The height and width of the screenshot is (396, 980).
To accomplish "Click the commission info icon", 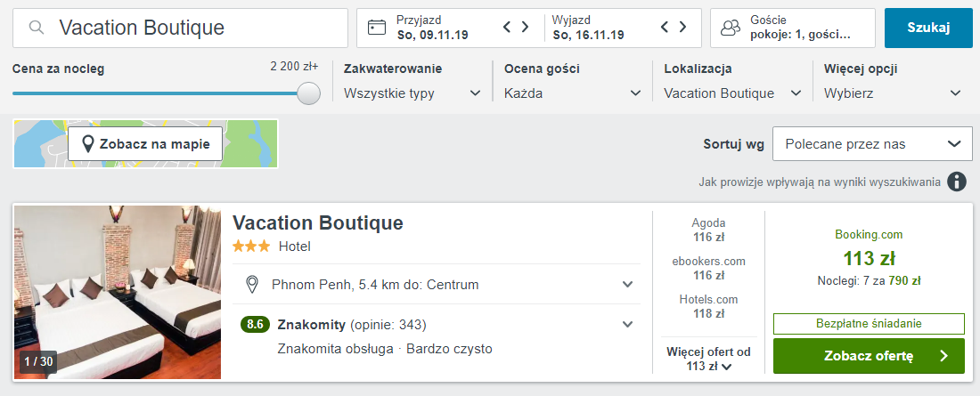I will pos(956,182).
